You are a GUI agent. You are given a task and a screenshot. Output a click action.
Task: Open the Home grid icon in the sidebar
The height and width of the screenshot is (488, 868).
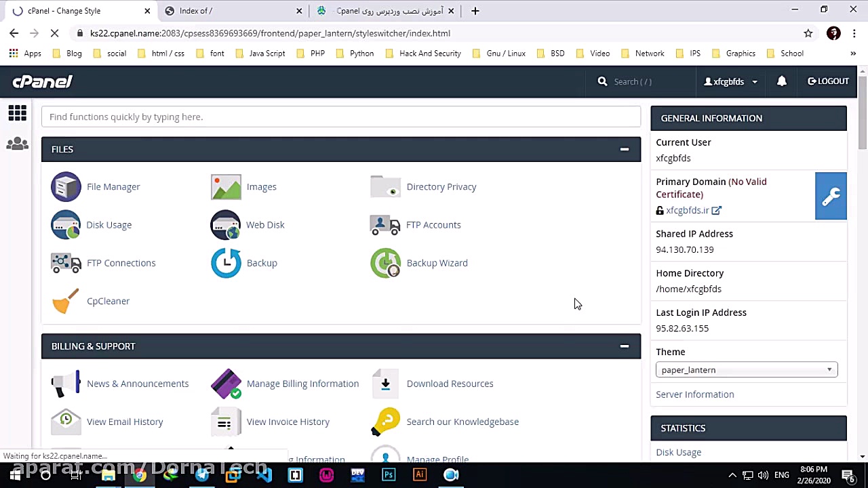[18, 113]
